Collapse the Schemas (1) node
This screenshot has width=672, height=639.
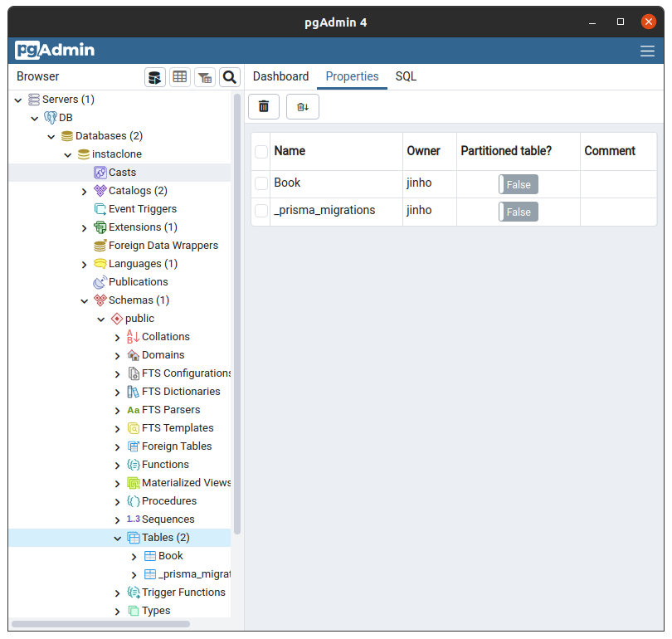84,301
